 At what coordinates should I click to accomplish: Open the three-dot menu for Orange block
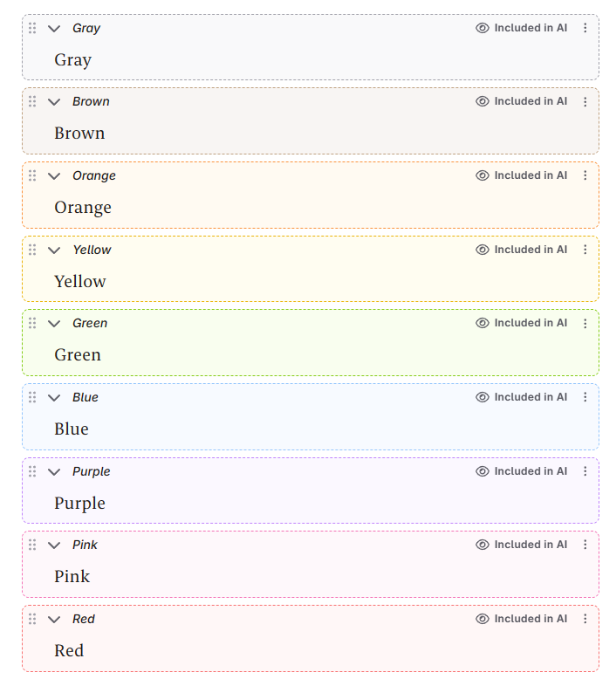tap(585, 175)
